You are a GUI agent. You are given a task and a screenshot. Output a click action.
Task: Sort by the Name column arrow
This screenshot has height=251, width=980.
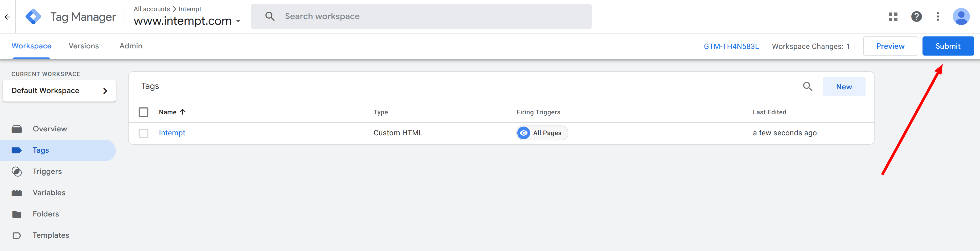coord(183,112)
